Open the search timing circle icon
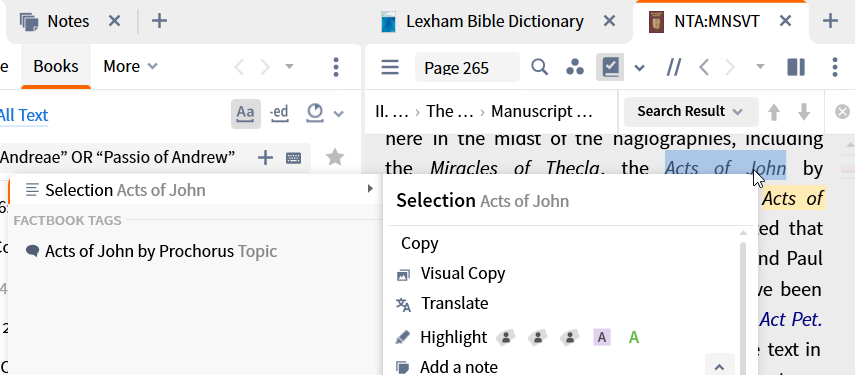Screen dimensions: 855x375 click(x=315, y=112)
